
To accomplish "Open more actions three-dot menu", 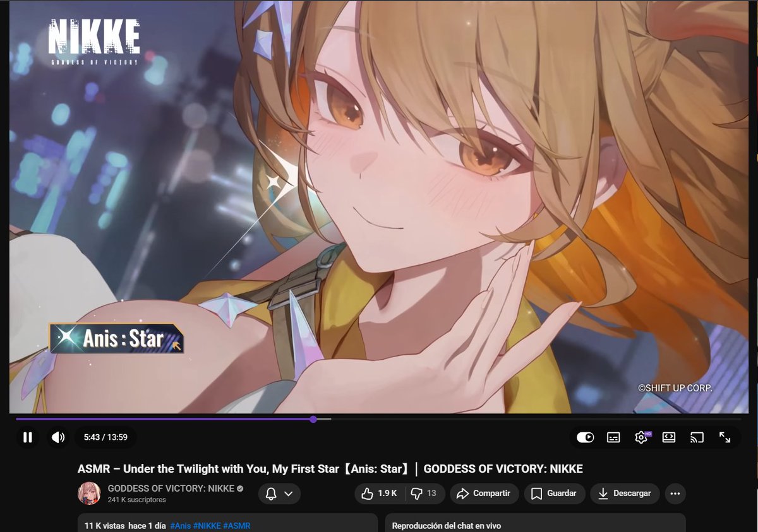I will (x=675, y=494).
